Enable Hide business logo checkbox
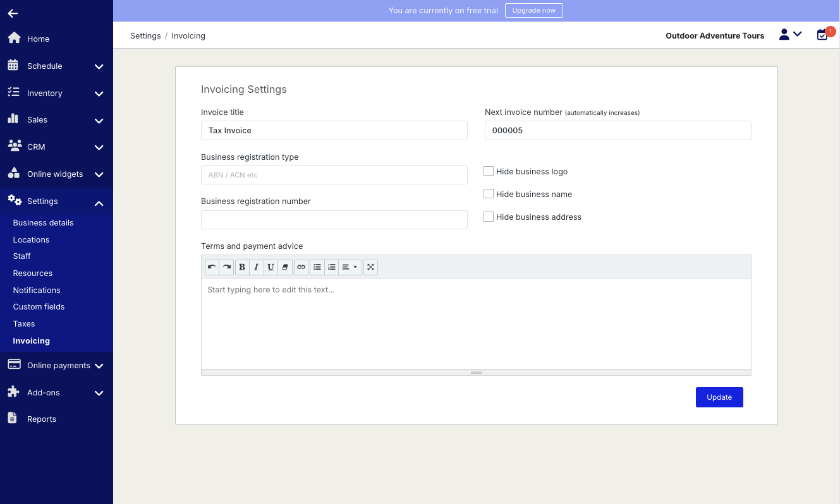 pos(489,171)
